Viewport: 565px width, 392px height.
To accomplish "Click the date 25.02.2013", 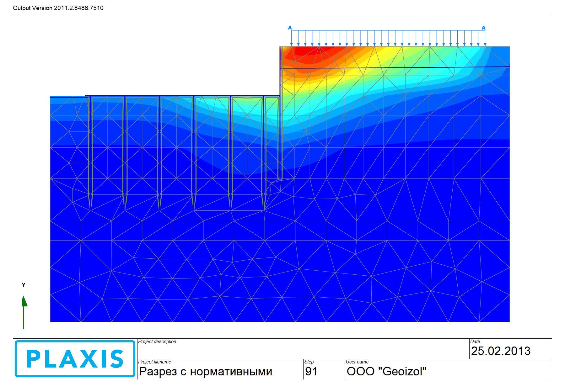I will pos(501,351).
